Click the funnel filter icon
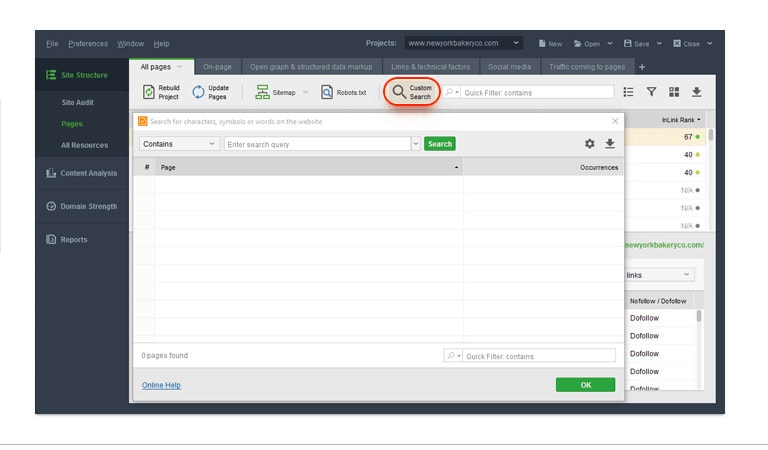768x450 pixels. (651, 92)
